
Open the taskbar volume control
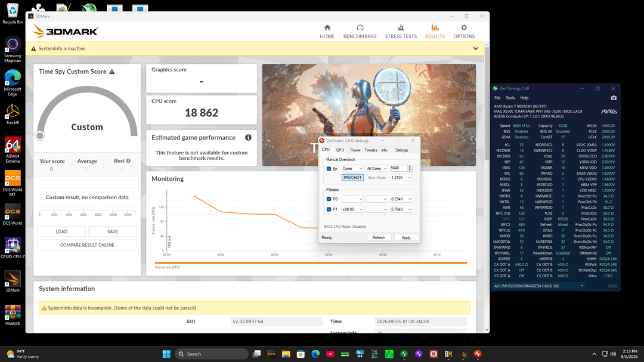(x=613, y=354)
